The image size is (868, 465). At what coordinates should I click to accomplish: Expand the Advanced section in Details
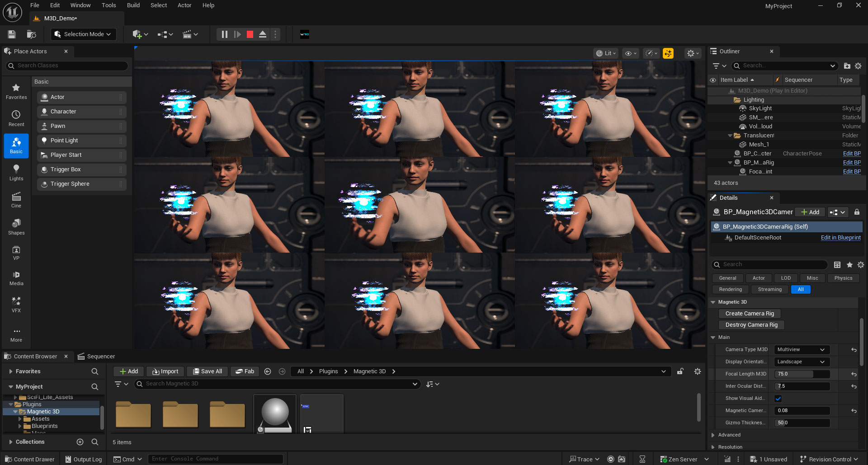[x=729, y=435]
